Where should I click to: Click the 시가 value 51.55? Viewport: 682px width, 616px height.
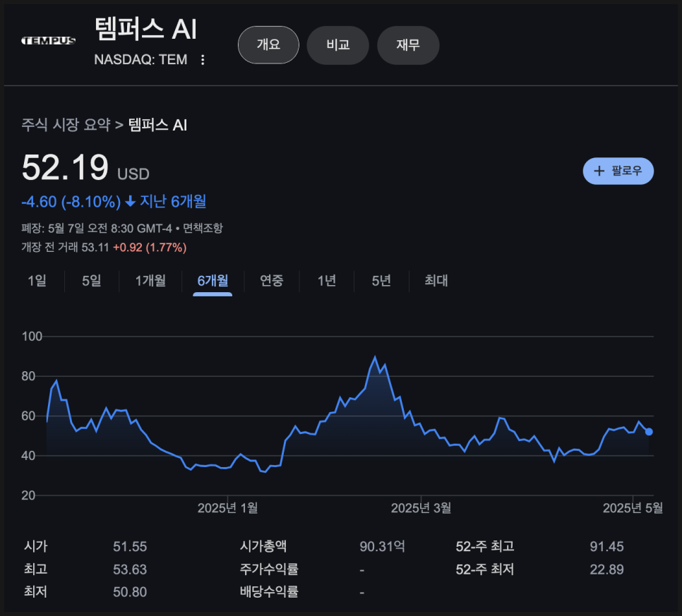(130, 546)
